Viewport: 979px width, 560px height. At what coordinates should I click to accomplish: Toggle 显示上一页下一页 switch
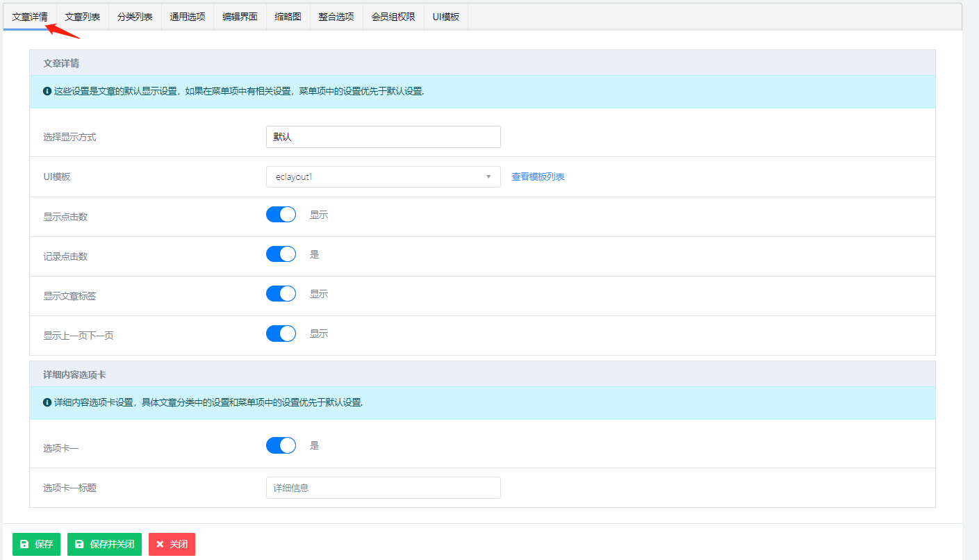click(281, 333)
